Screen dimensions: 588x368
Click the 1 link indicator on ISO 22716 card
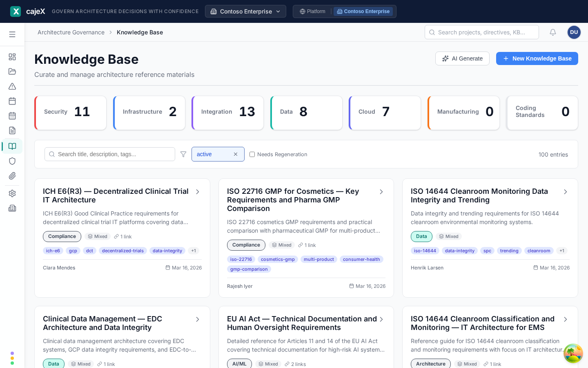[x=307, y=245]
